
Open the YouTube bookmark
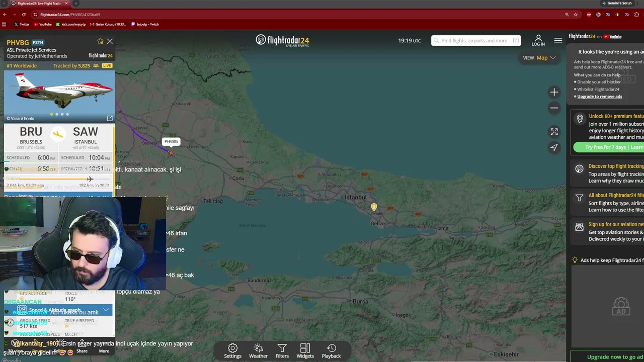43,24
